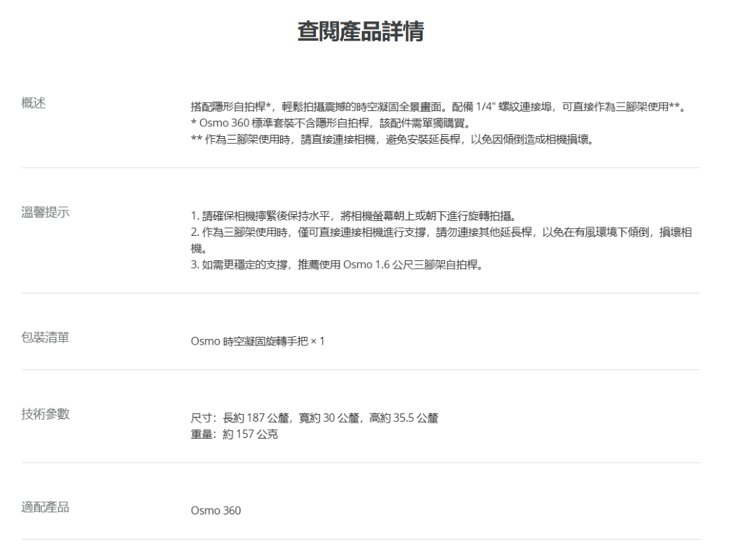
Task: Click Osmo 360 under 適配產品
Action: [x=215, y=511]
